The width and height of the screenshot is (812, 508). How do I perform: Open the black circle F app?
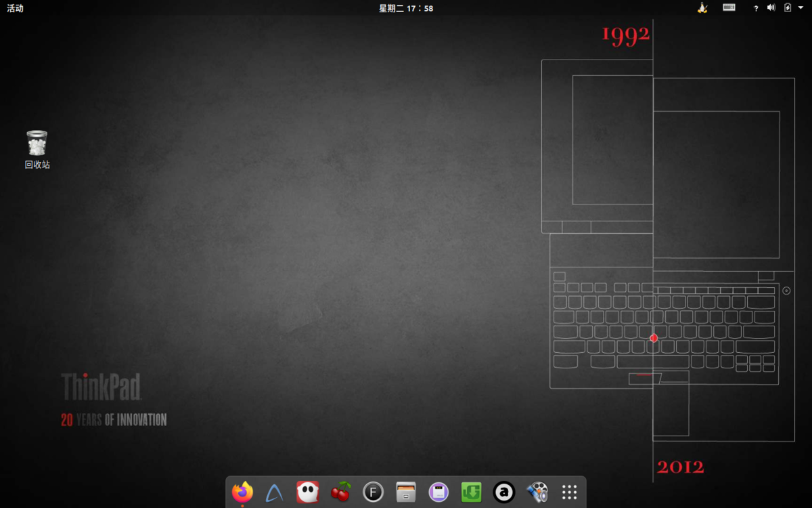(x=373, y=492)
